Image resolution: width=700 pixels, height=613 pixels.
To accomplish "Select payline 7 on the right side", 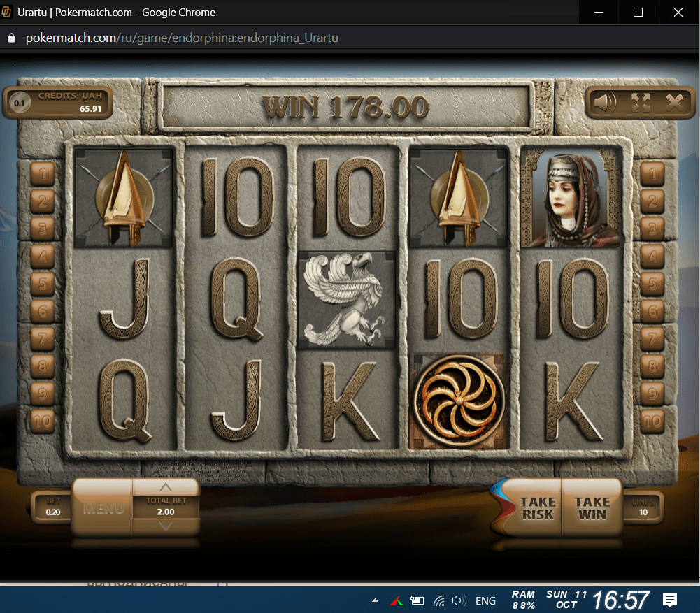I will (652, 338).
